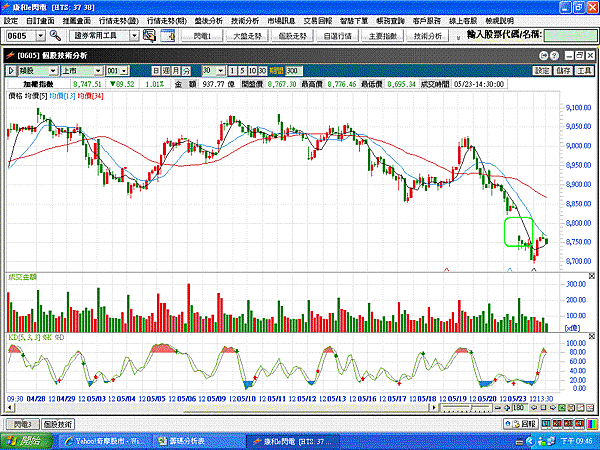Click the right arrow pan icon below chart
The width and height of the screenshot is (600, 450).
pyautogui.click(x=553, y=408)
